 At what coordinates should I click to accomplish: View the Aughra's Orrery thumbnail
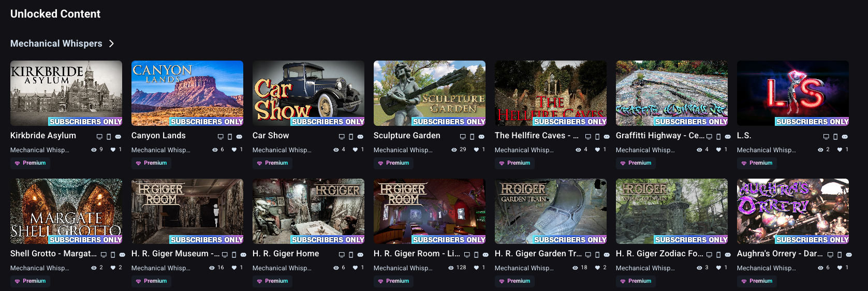click(x=793, y=211)
